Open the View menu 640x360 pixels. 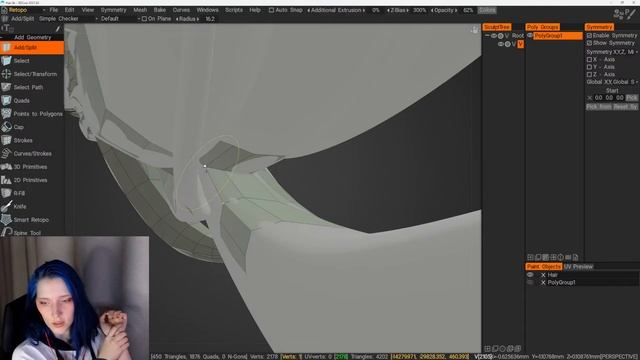tap(87, 10)
